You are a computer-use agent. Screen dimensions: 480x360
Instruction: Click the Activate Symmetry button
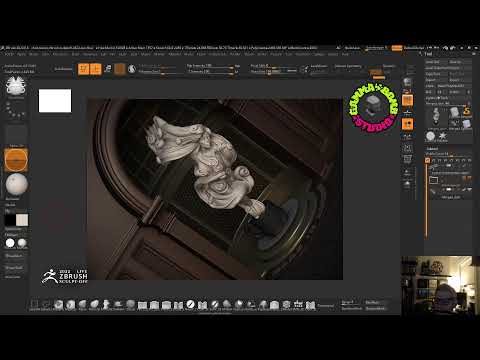(348, 66)
